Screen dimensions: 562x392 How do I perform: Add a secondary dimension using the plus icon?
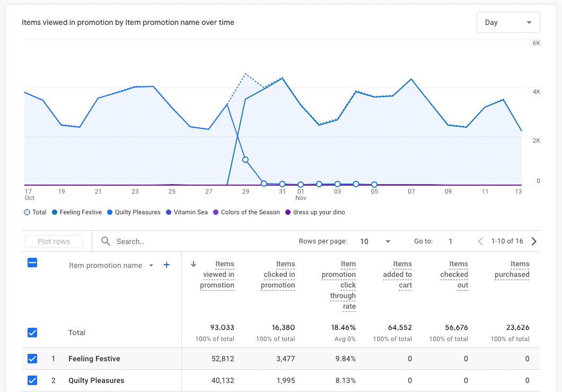[166, 265]
